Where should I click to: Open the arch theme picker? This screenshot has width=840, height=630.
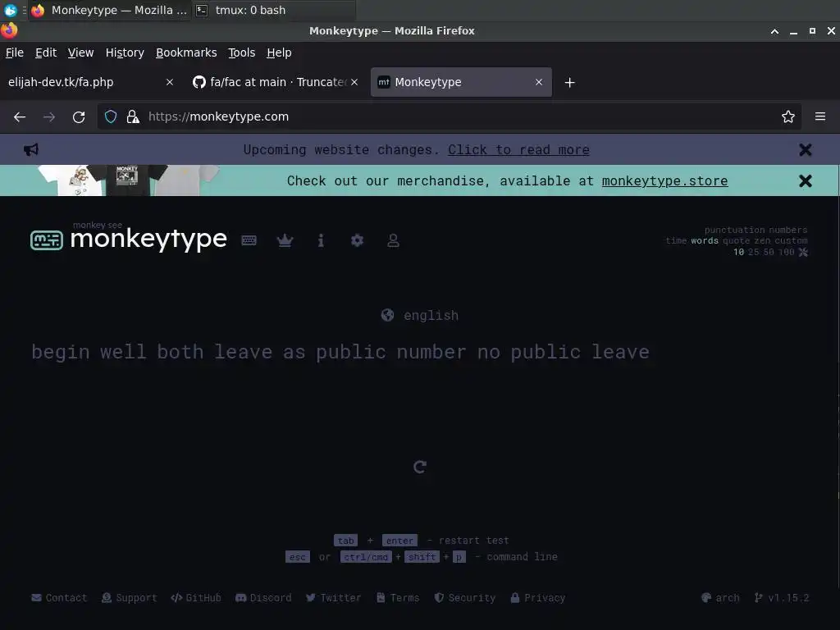720,597
